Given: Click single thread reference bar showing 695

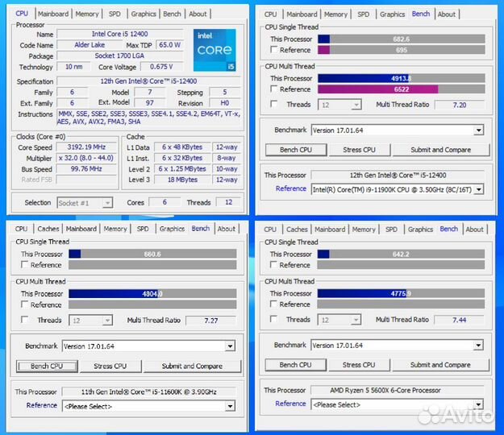Looking at the screenshot, I should [x=402, y=50].
